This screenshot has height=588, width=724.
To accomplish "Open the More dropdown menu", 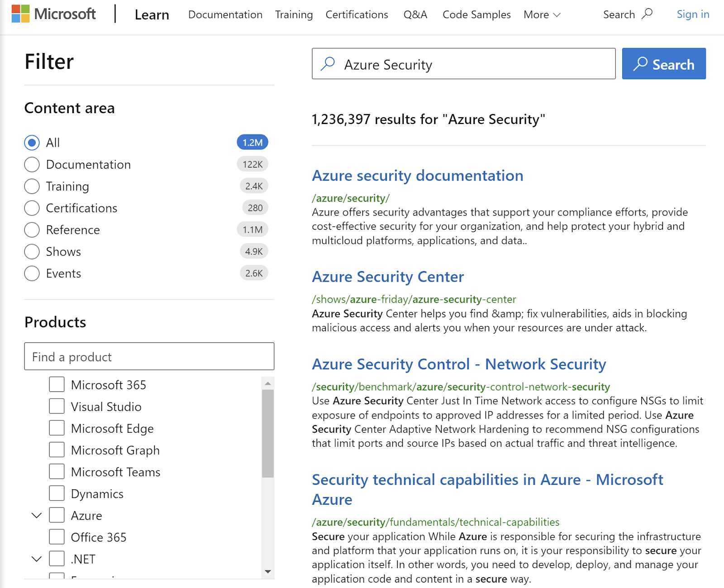I will tap(542, 14).
